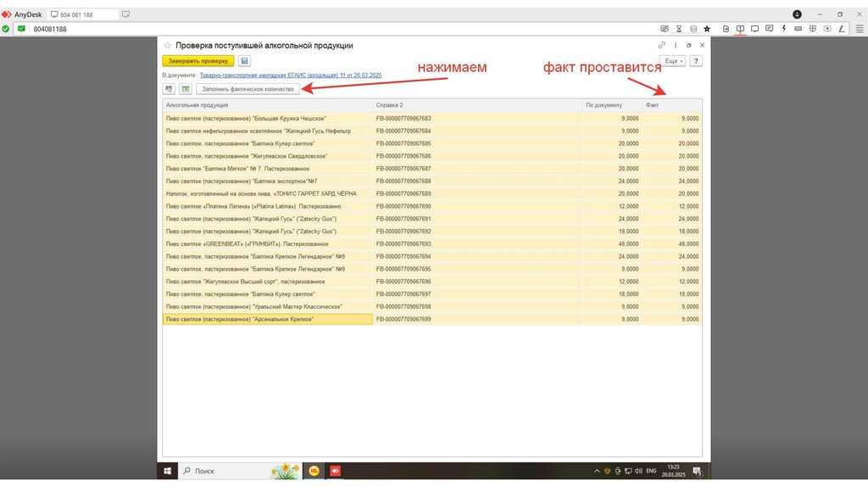Viewport: 868px width, 487px height.
Task: Click AnyDesk whiteboard pencil icon
Action: [842, 29]
